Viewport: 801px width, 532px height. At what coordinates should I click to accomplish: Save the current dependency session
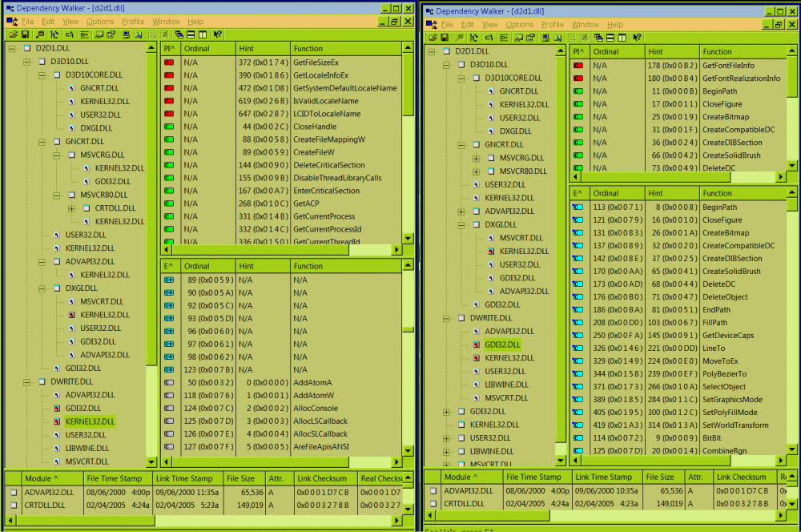pos(26,34)
